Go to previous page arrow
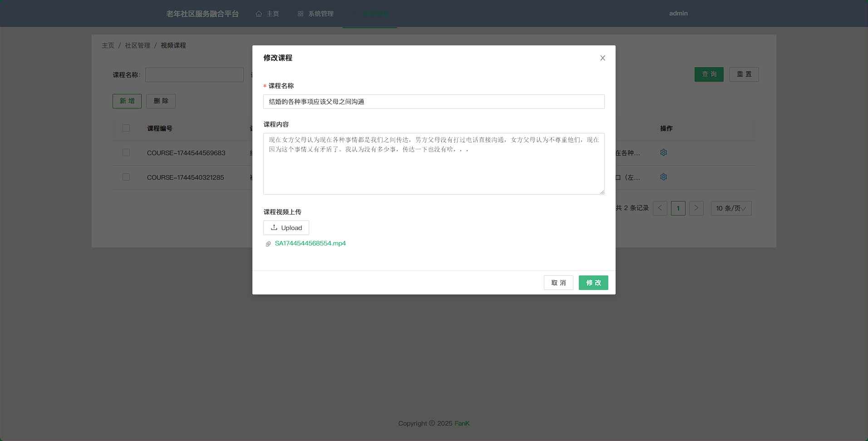Screen dimensions: 868x441 point(660,208)
